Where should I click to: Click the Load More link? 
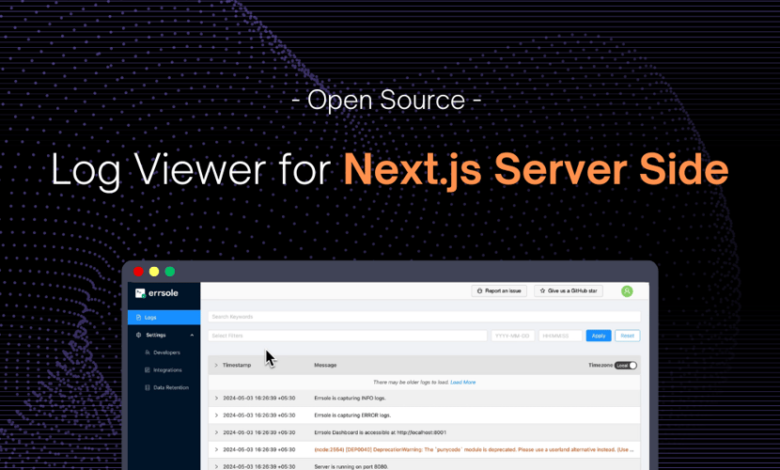(463, 382)
